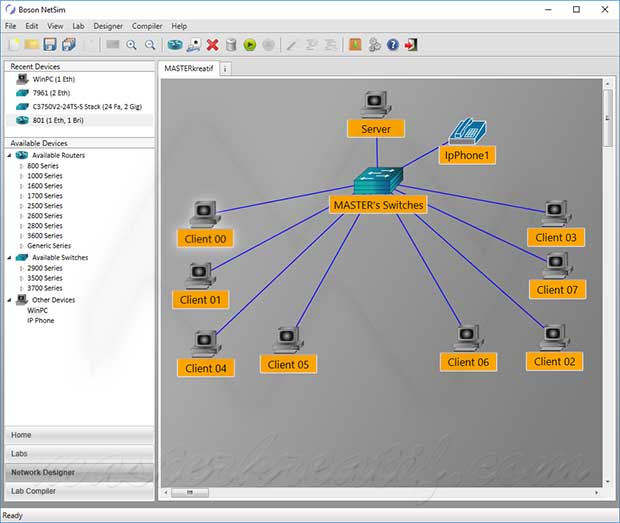This screenshot has width=620, height=523.
Task: Open the Help menu
Action: [179, 26]
